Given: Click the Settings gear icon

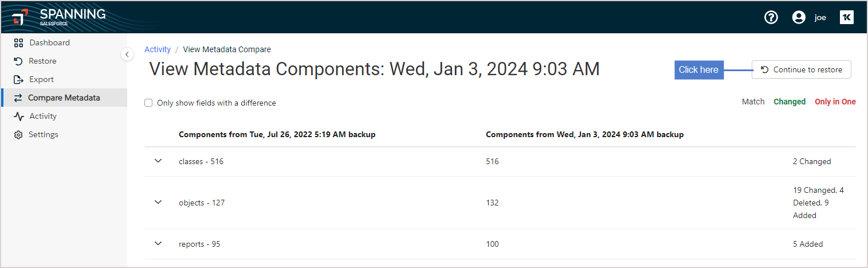Looking at the screenshot, I should (x=18, y=134).
